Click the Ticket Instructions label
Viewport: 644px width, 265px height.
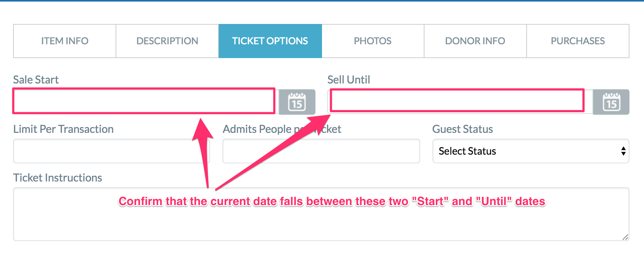(x=57, y=178)
